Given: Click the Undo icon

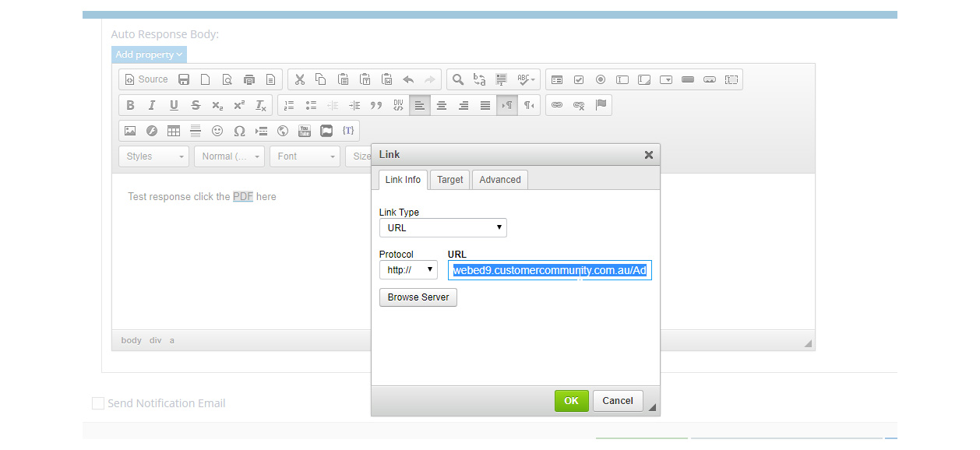Looking at the screenshot, I should coord(408,79).
